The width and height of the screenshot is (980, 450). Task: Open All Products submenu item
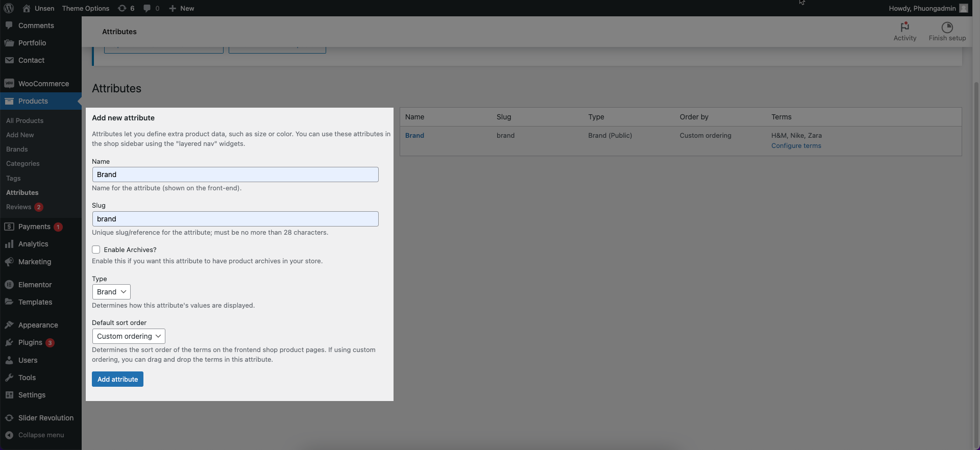point(24,120)
